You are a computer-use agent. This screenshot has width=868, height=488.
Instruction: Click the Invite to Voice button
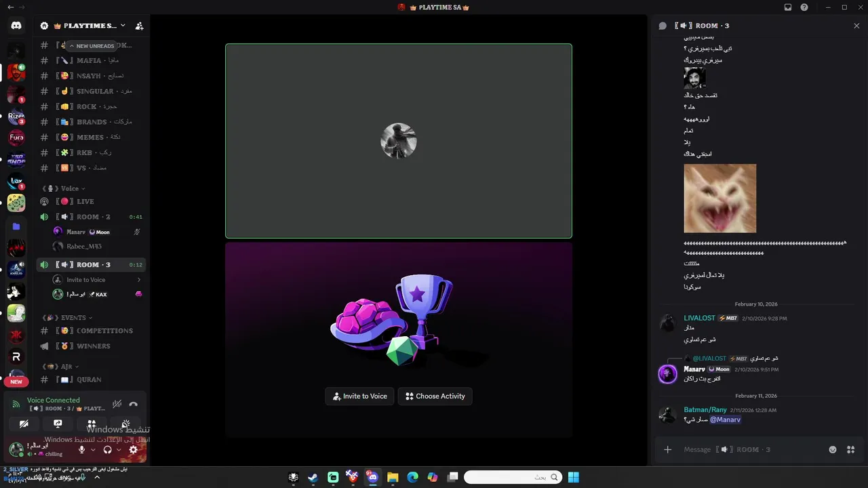coord(359,396)
